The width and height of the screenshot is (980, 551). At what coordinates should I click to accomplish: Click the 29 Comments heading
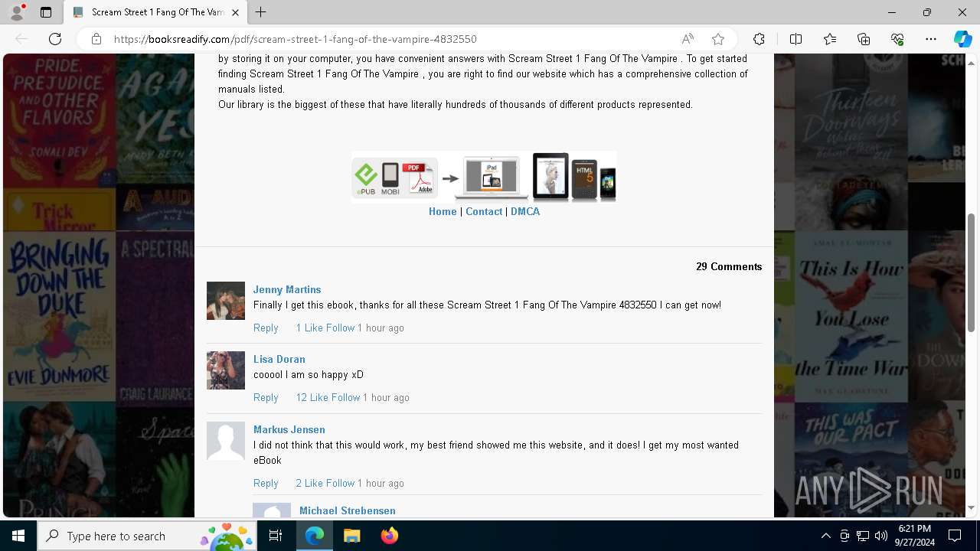pyautogui.click(x=729, y=266)
